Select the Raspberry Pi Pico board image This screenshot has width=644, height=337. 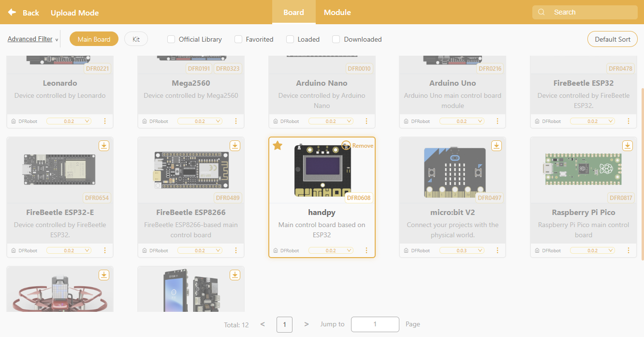point(584,169)
